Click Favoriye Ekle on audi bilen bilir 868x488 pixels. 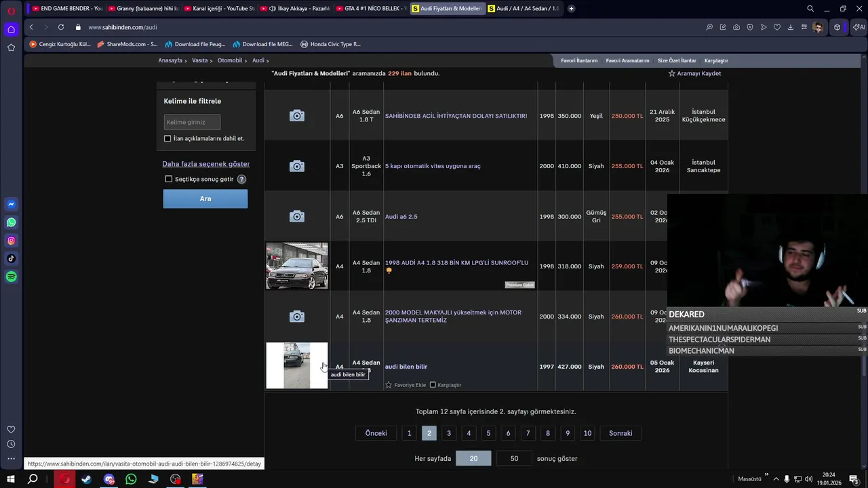(406, 385)
